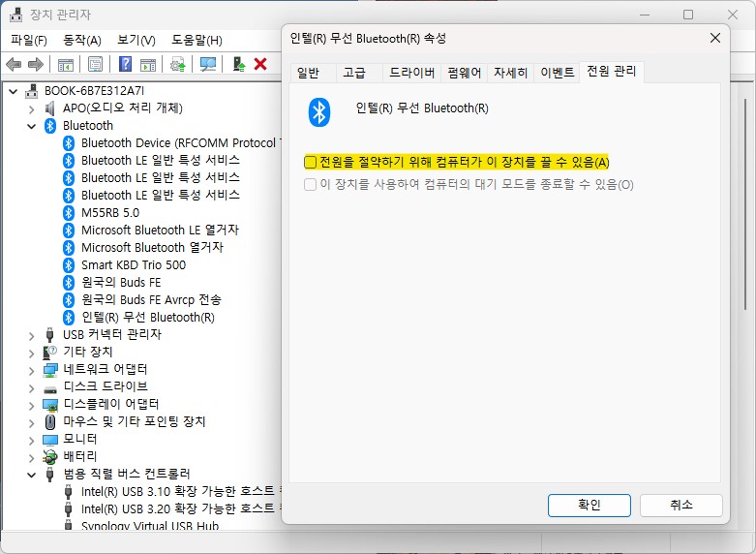Screen dimensions: 756x554
Task: Select 인텔(R) 무선 Bluetooth(R) in tree
Action: tap(147, 318)
